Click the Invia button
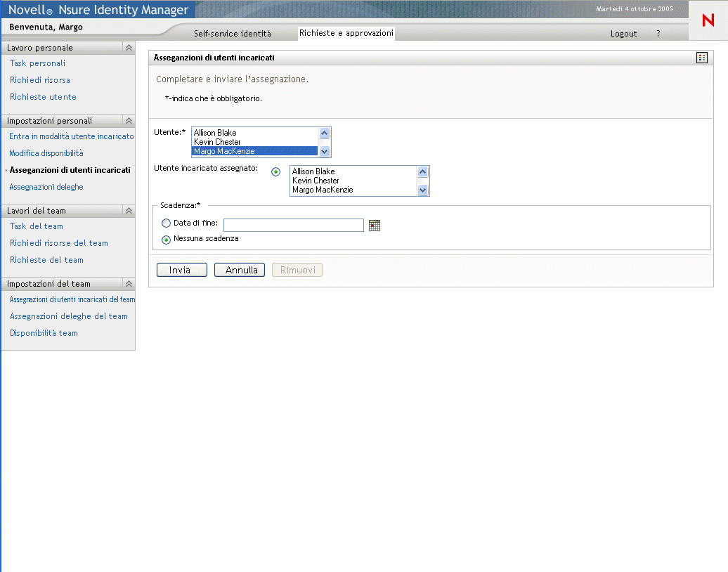This screenshot has height=572, width=728. [x=181, y=270]
